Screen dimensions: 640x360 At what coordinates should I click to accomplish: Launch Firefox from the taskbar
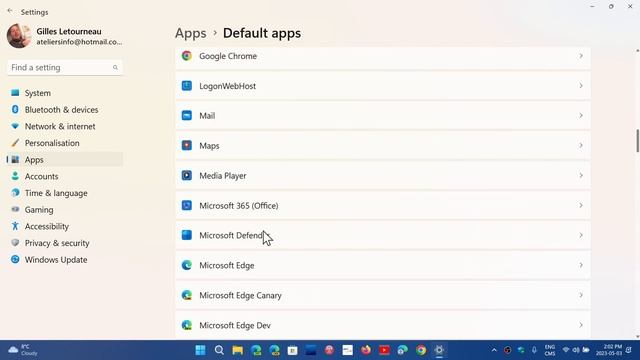tap(366, 350)
